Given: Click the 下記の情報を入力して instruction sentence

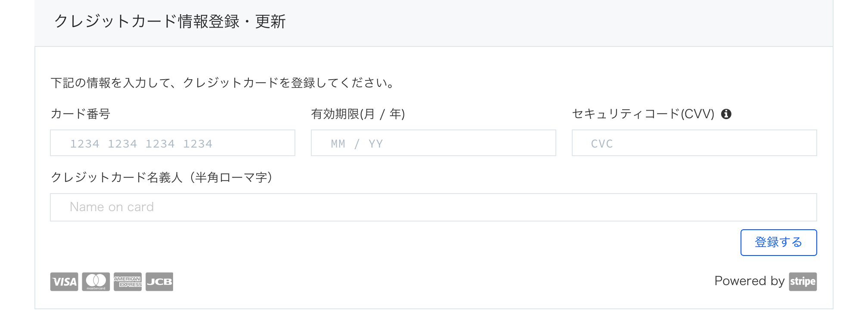Looking at the screenshot, I should point(222,83).
